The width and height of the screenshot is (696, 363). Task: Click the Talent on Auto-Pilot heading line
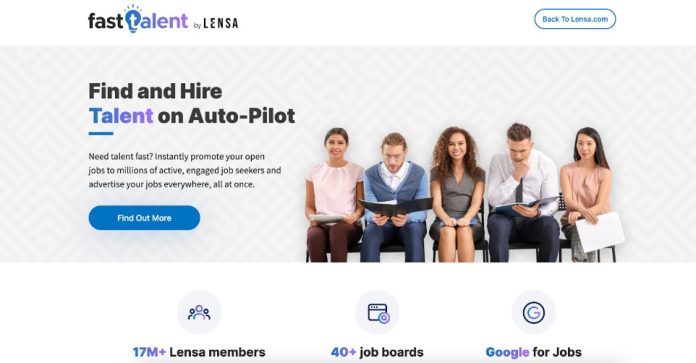[x=192, y=116]
